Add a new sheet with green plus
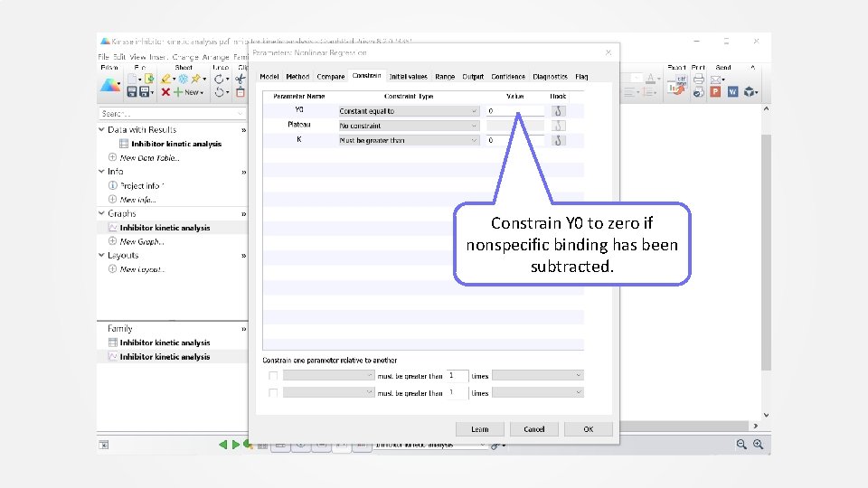Screen dimensions: 868x488 click(x=178, y=92)
